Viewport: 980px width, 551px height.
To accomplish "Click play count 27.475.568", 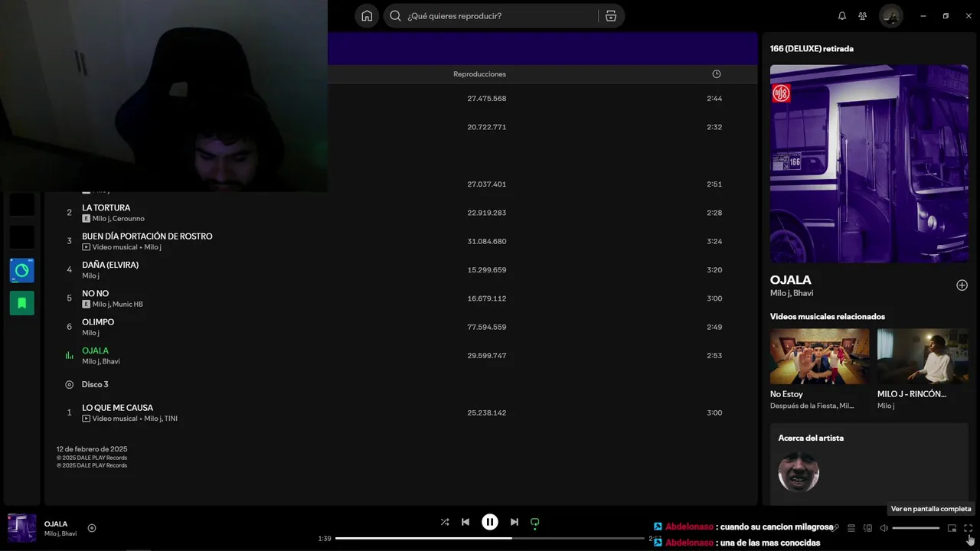I will click(x=486, y=99).
